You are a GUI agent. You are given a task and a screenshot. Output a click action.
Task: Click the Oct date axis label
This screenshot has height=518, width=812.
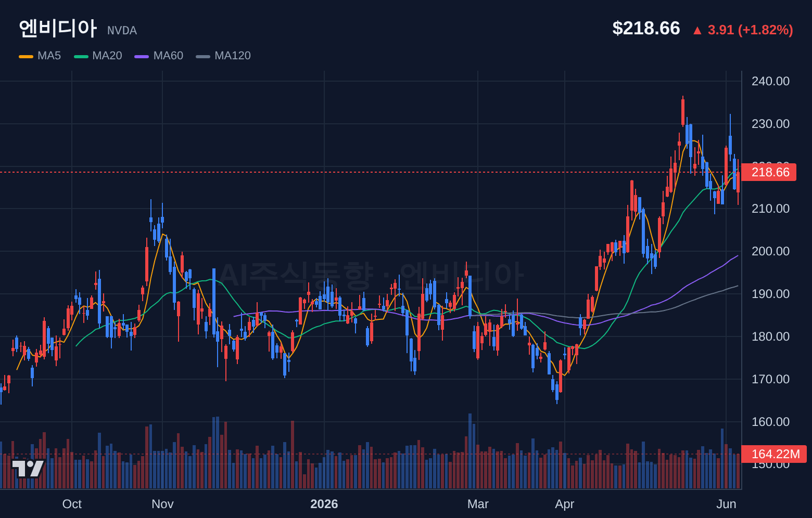(x=72, y=504)
